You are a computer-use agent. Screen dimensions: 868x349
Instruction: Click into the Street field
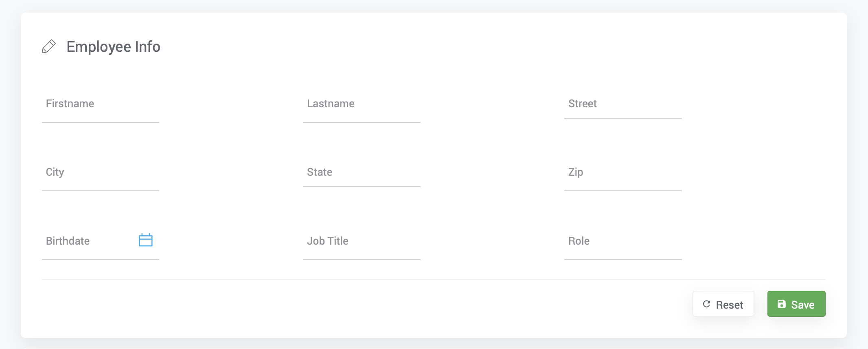[623, 104]
